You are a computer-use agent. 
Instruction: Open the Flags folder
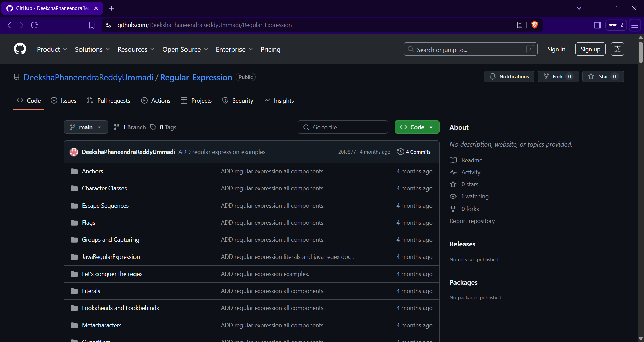click(x=89, y=223)
